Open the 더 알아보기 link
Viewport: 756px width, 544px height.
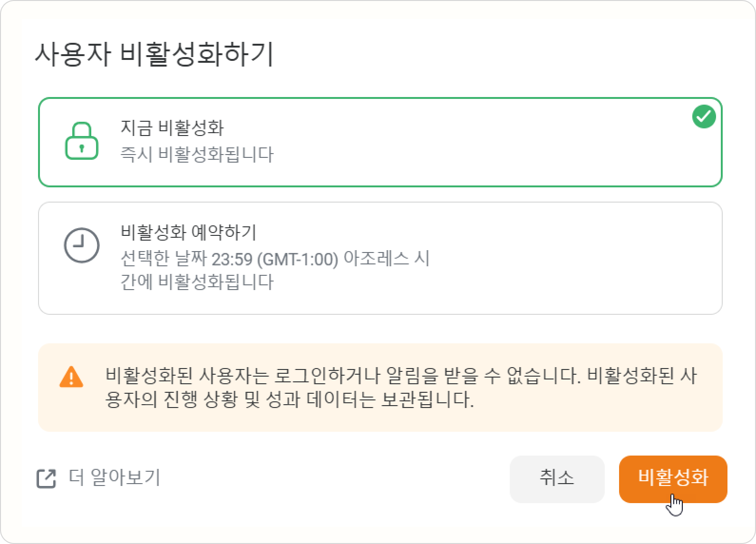coord(115,477)
